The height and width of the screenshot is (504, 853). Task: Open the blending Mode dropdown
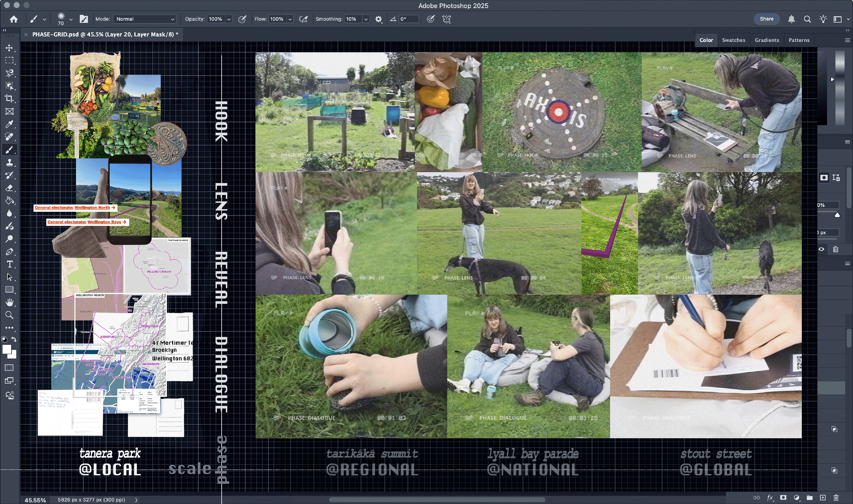point(145,19)
